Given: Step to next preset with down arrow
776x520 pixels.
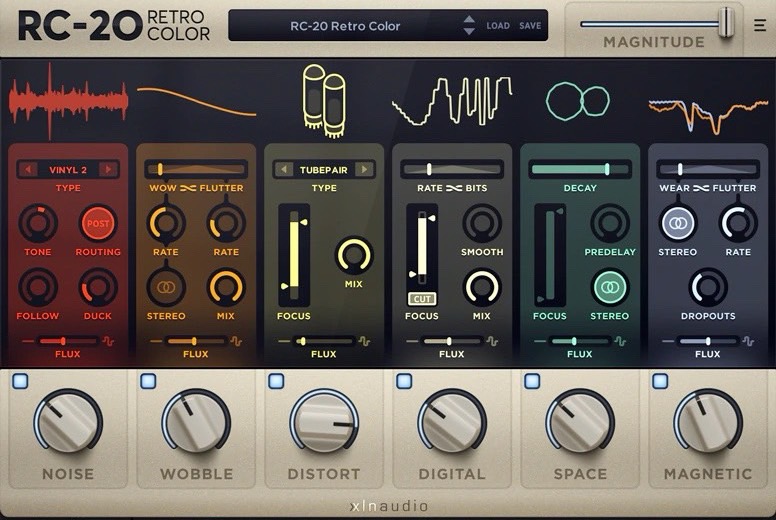Looking at the screenshot, I should click(469, 31).
